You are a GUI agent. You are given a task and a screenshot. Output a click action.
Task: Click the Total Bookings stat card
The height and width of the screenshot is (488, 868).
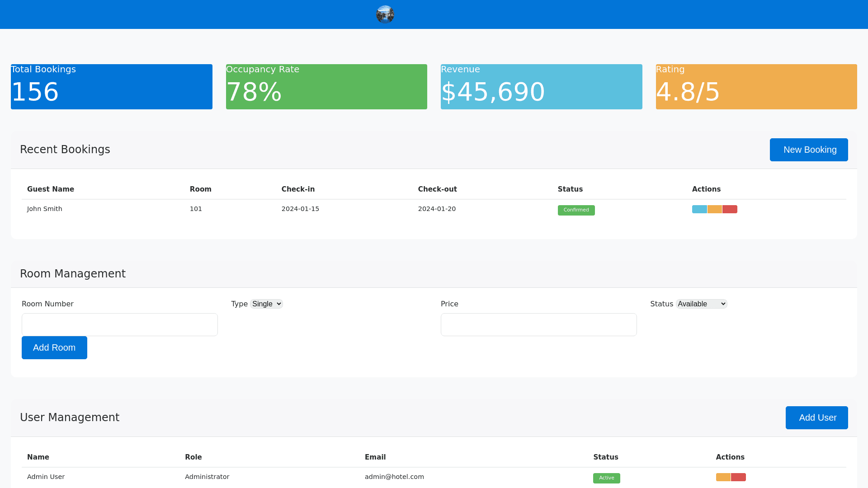112,87
